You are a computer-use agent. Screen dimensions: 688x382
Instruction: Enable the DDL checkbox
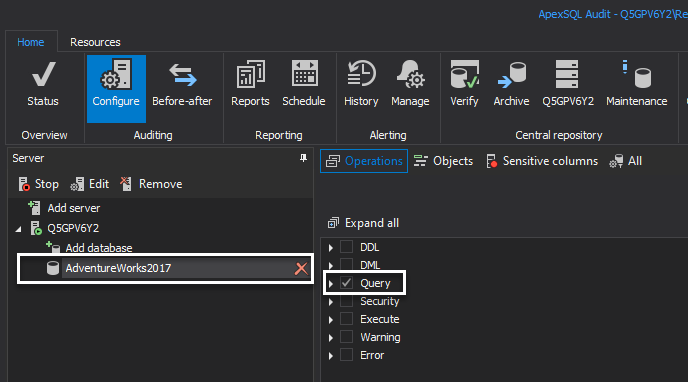click(x=346, y=247)
